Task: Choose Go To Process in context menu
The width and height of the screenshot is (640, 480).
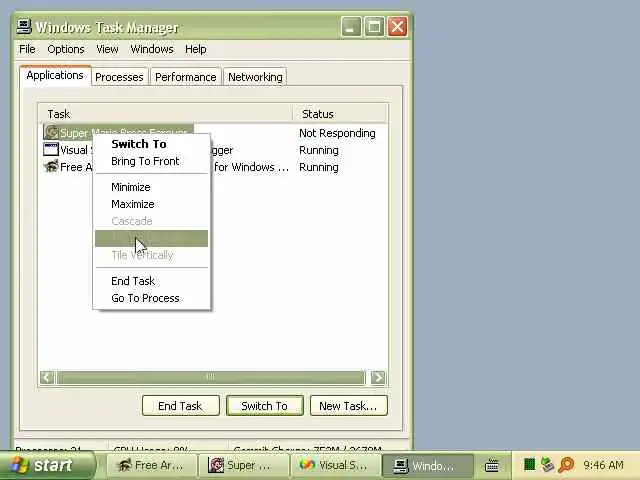Action: [x=151, y=298]
